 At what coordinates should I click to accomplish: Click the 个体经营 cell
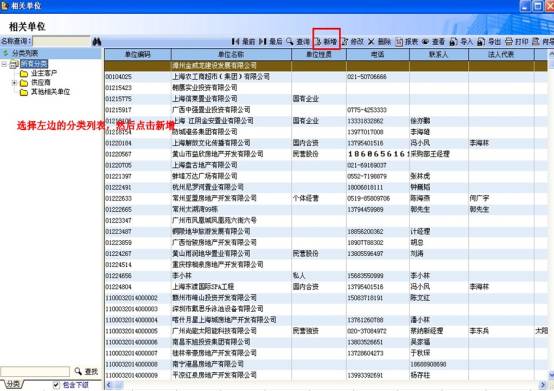pos(306,198)
